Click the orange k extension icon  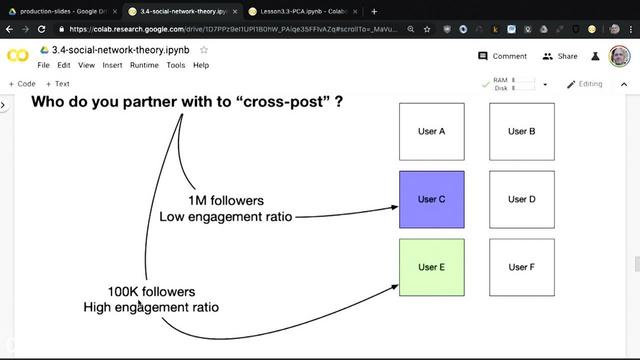495,29
